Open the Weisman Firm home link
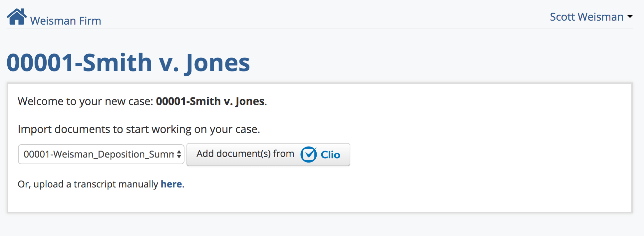The height and width of the screenshot is (236, 644). coord(65,21)
